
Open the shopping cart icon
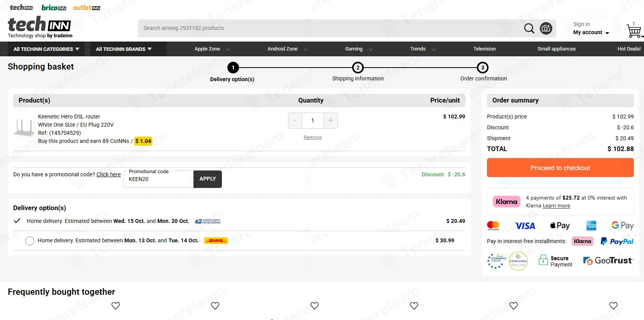(634, 31)
